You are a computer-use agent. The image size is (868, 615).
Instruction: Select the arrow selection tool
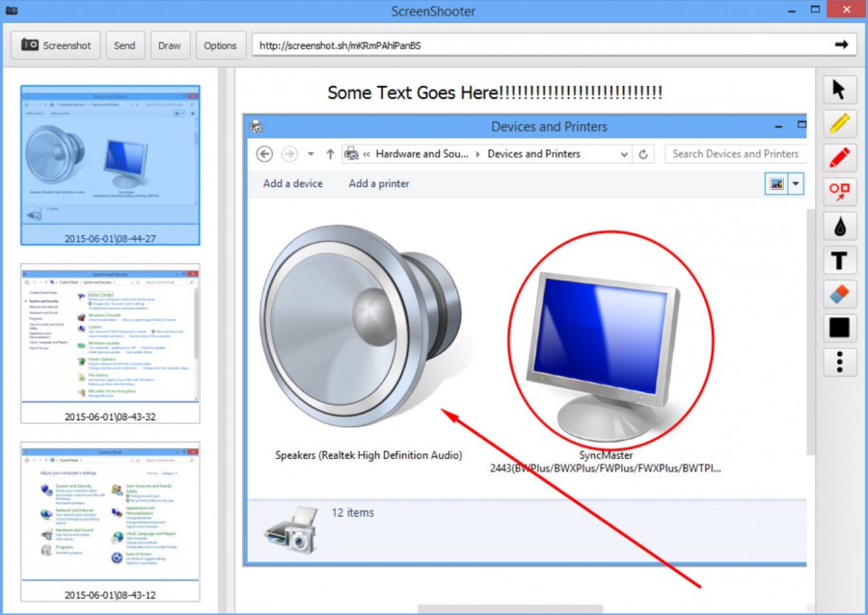(x=838, y=89)
